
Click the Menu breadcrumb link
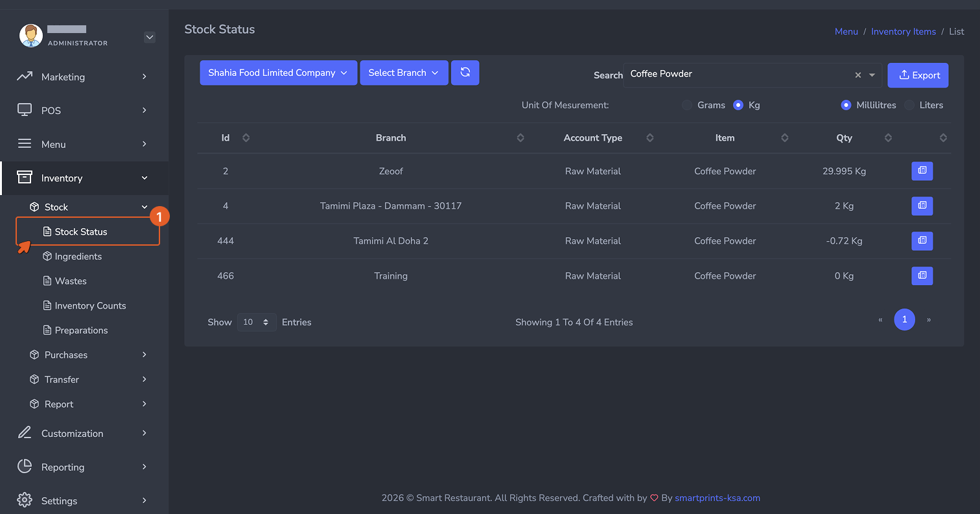pos(846,31)
